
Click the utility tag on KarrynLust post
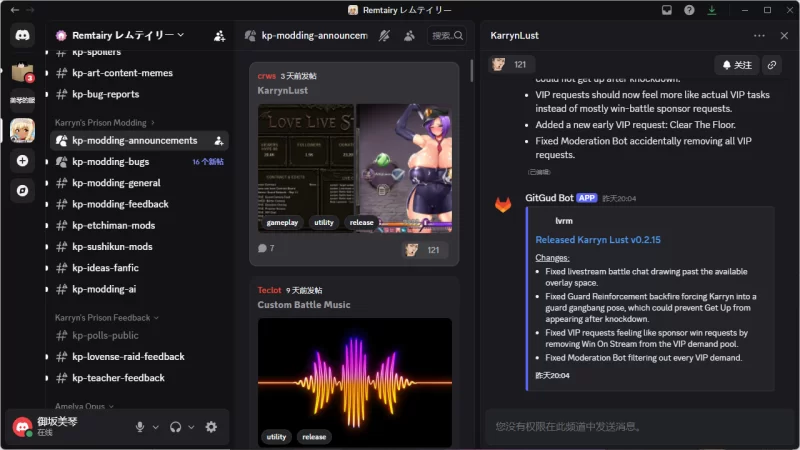pos(323,222)
